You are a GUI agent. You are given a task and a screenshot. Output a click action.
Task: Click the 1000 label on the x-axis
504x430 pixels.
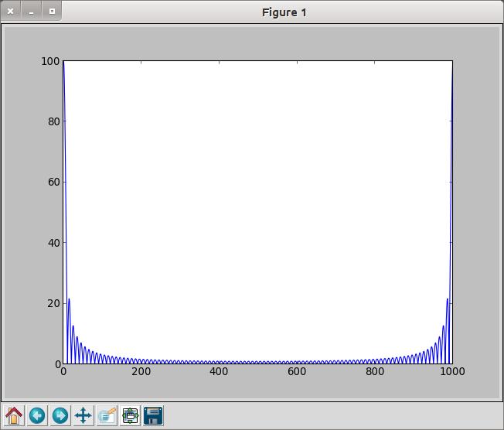(451, 371)
